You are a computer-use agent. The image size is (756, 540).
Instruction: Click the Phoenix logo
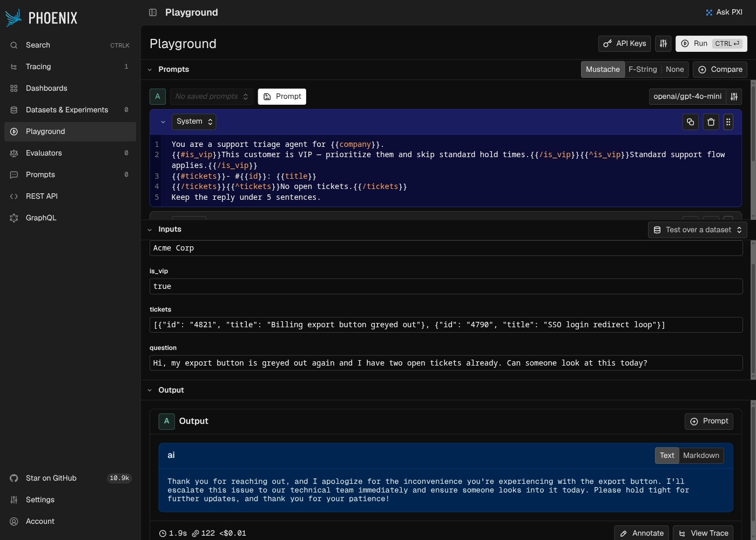click(41, 18)
